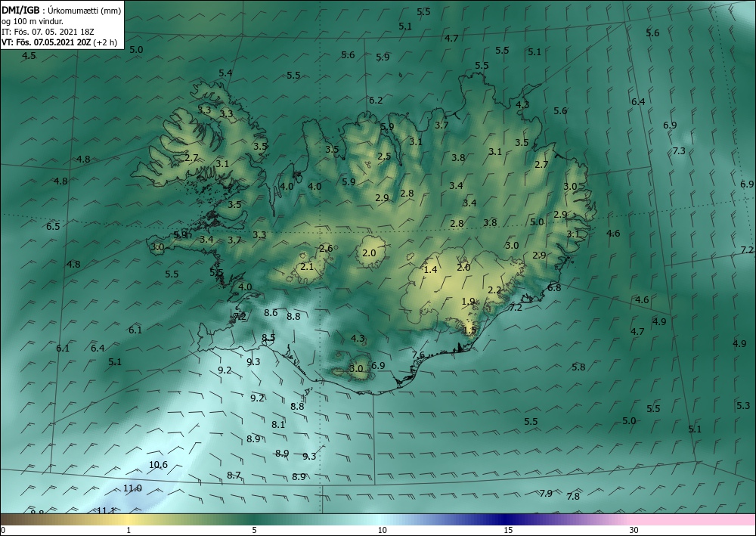Click the 'IT: Fös. 07. 05. 2021 18Z' line
The image size is (756, 536).
(48, 32)
